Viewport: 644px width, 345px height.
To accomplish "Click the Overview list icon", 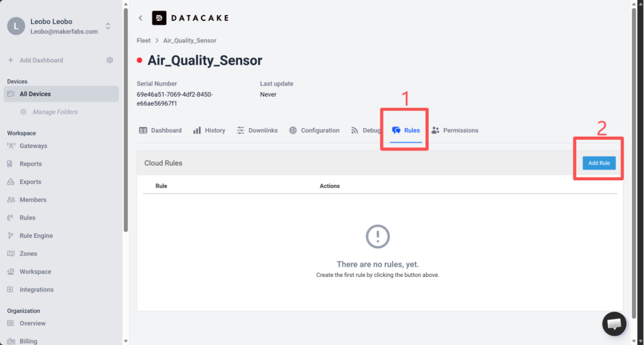I will pyautogui.click(x=10, y=323).
